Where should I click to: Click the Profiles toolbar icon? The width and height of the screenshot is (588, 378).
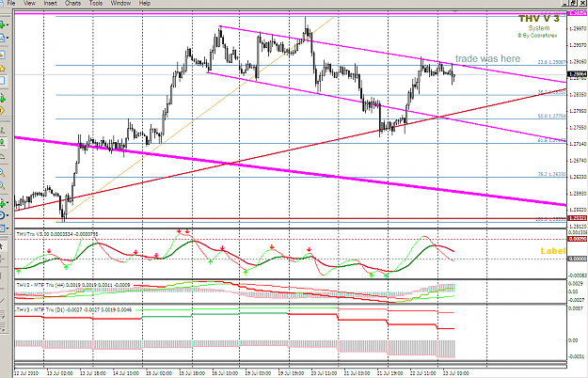2,38
